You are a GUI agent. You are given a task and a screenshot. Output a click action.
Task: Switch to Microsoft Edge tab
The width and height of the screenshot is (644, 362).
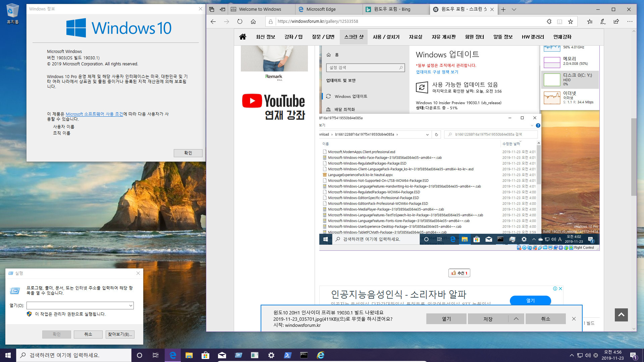[x=329, y=9]
